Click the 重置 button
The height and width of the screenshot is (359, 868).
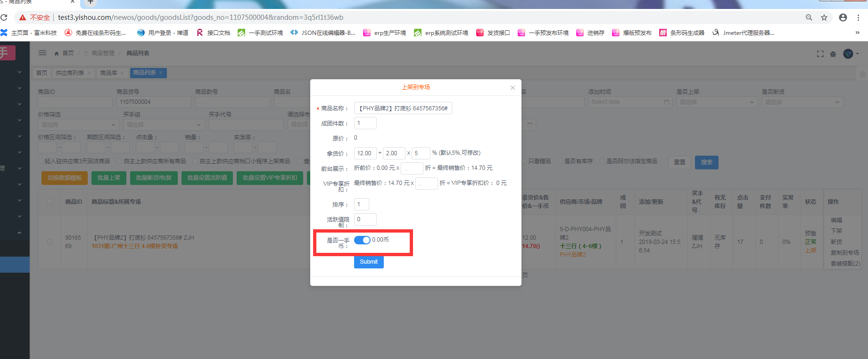pyautogui.click(x=679, y=162)
